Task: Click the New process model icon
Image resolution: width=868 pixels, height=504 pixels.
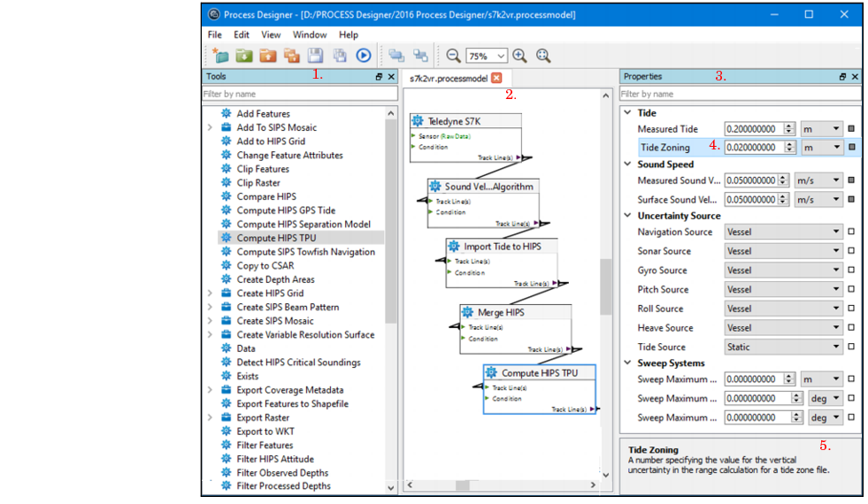Action: click(221, 56)
